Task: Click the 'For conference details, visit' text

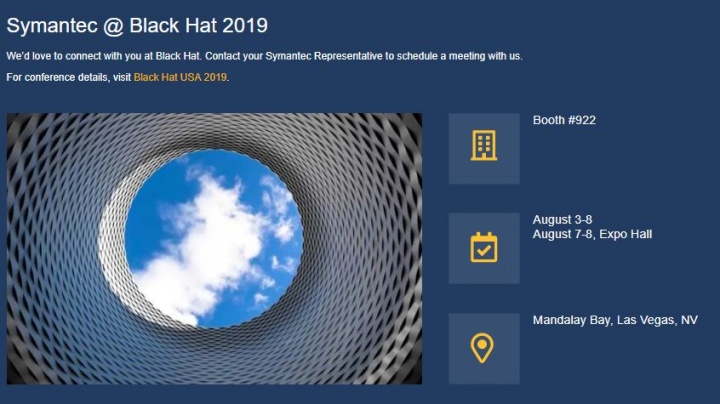Action: click(x=68, y=77)
